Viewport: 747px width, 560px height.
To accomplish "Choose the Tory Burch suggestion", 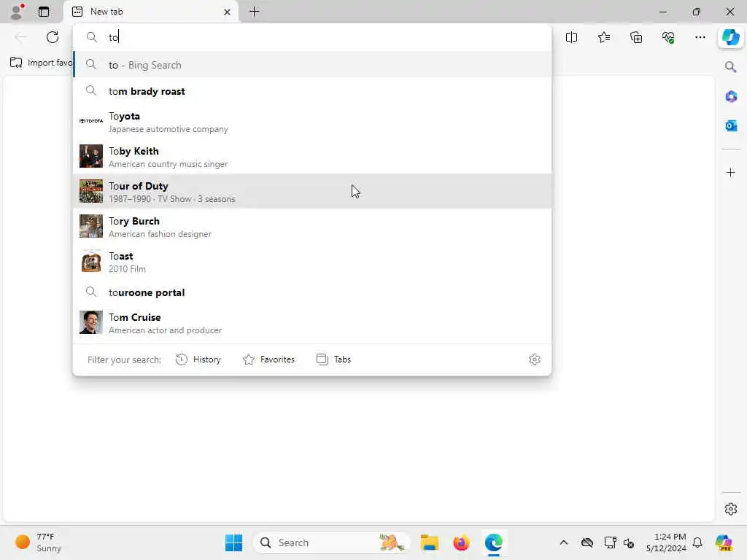I will click(312, 227).
